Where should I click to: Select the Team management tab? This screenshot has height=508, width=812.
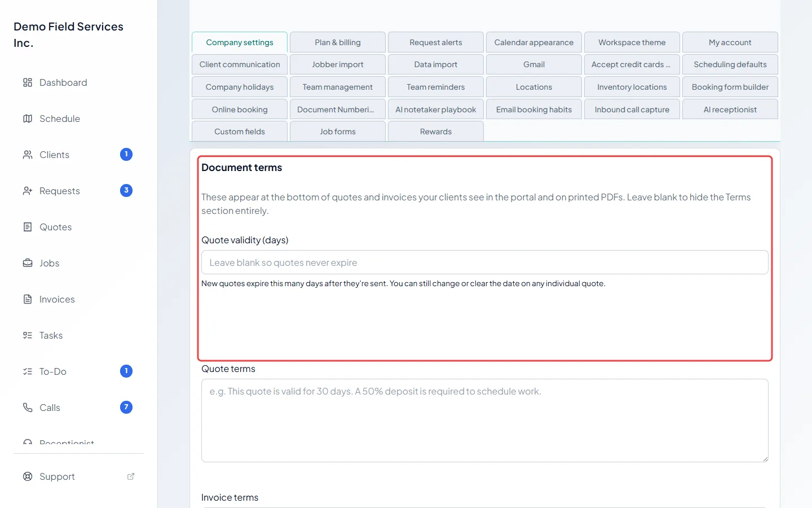[338, 87]
